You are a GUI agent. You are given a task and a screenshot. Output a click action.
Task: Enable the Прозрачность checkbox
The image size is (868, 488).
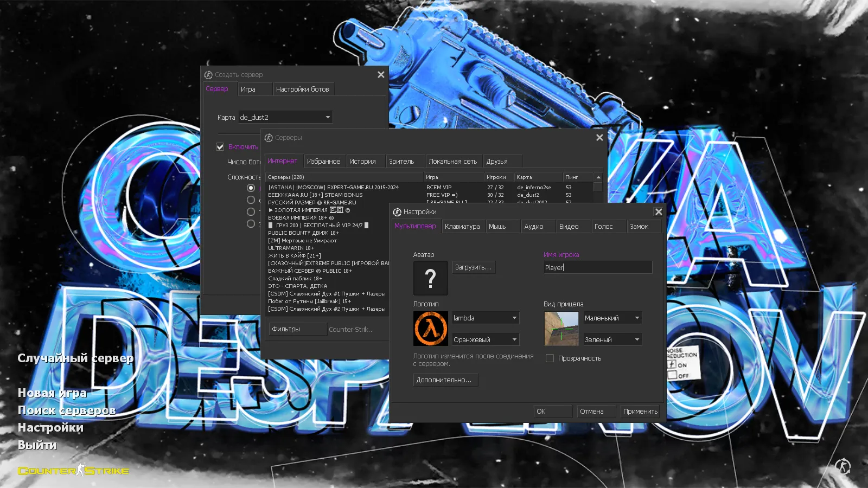550,358
